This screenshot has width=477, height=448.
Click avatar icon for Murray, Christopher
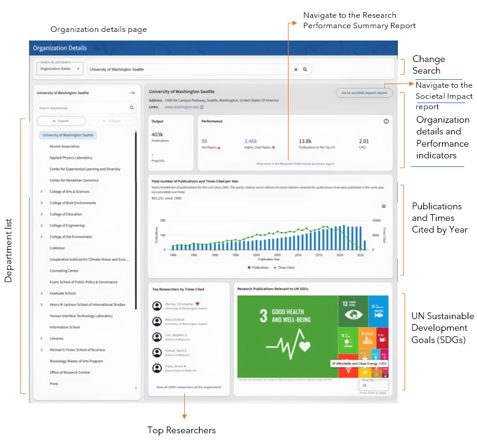coord(157,306)
